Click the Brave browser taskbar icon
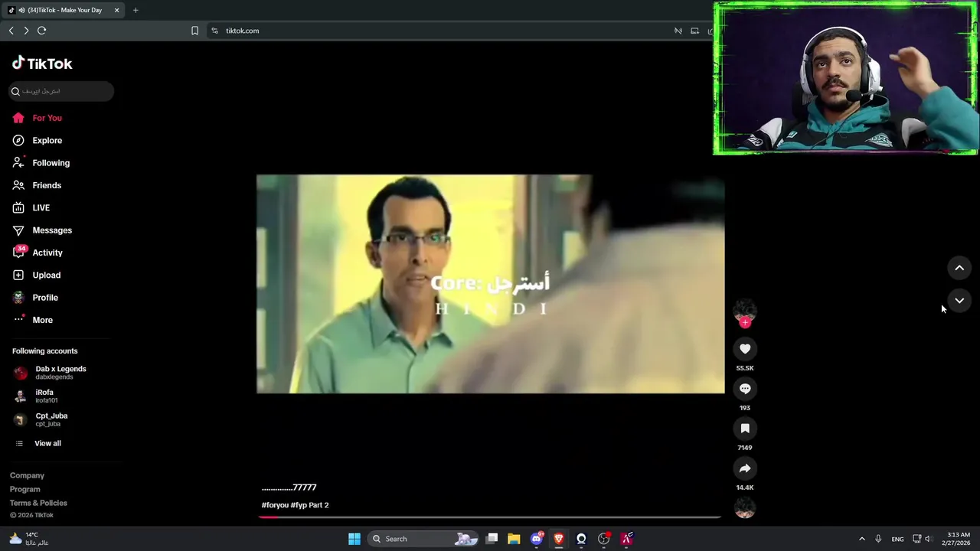This screenshot has width=980, height=551. click(x=559, y=539)
